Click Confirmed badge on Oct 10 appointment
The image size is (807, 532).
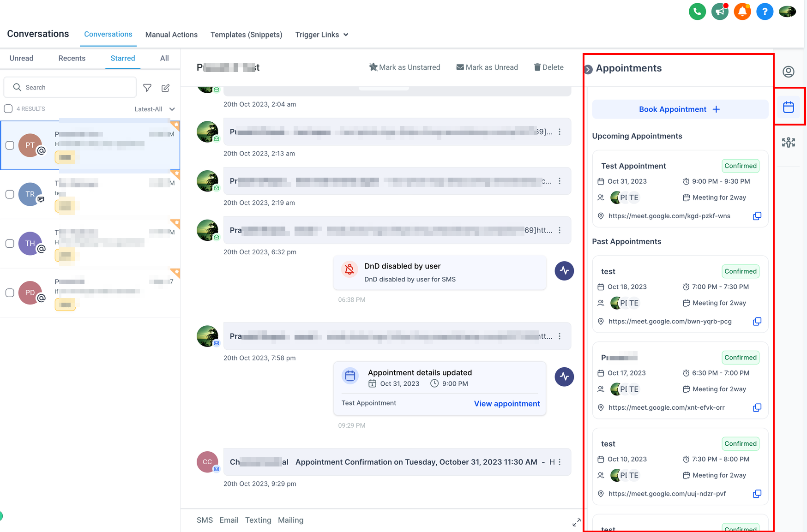(741, 444)
